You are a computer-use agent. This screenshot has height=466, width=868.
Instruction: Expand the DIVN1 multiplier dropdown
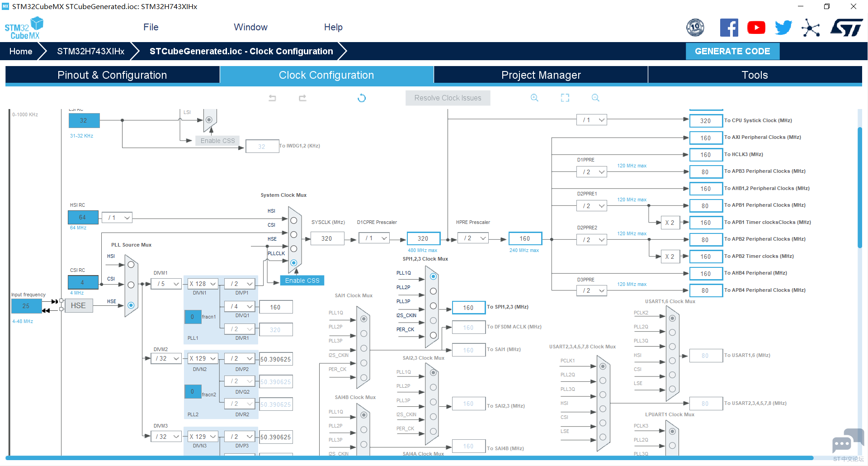[203, 284]
